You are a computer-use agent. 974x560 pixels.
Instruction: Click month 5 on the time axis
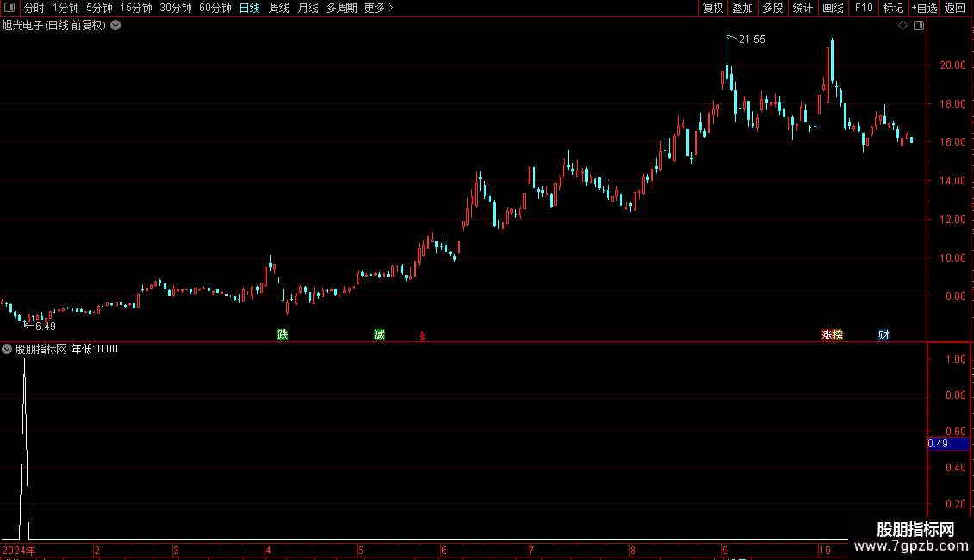pos(360,551)
